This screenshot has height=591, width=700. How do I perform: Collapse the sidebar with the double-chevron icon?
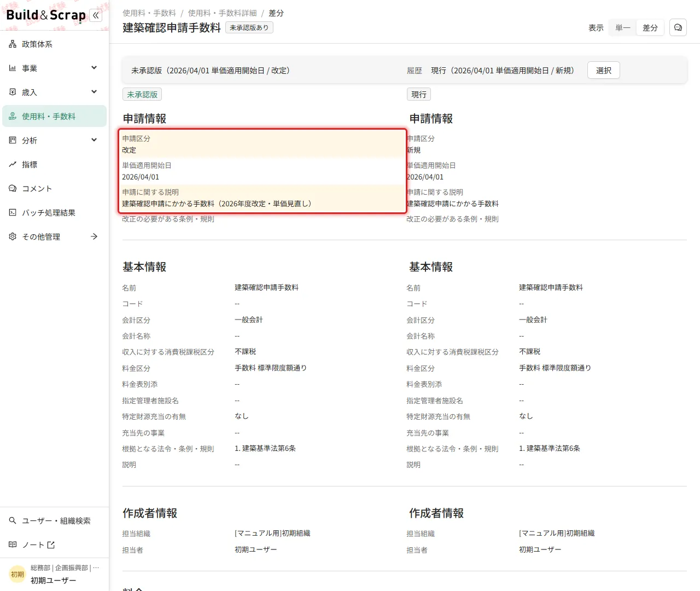point(96,15)
